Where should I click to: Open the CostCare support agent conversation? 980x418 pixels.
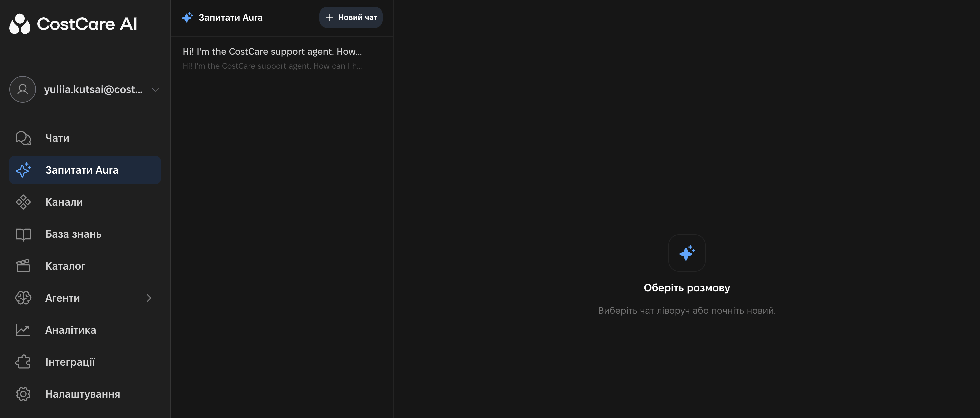pyautogui.click(x=282, y=58)
